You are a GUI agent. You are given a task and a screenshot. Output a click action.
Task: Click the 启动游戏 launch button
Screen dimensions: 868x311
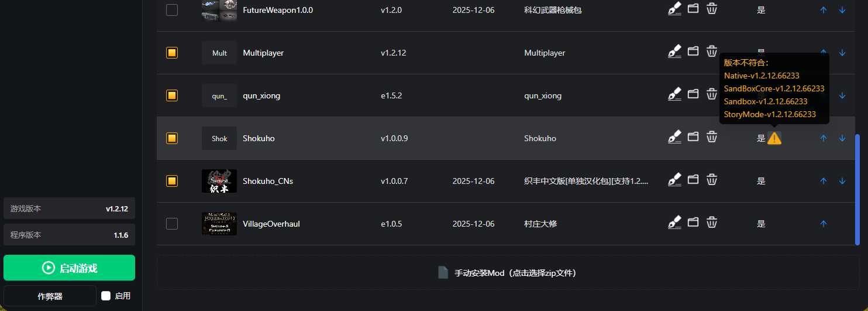click(x=69, y=268)
